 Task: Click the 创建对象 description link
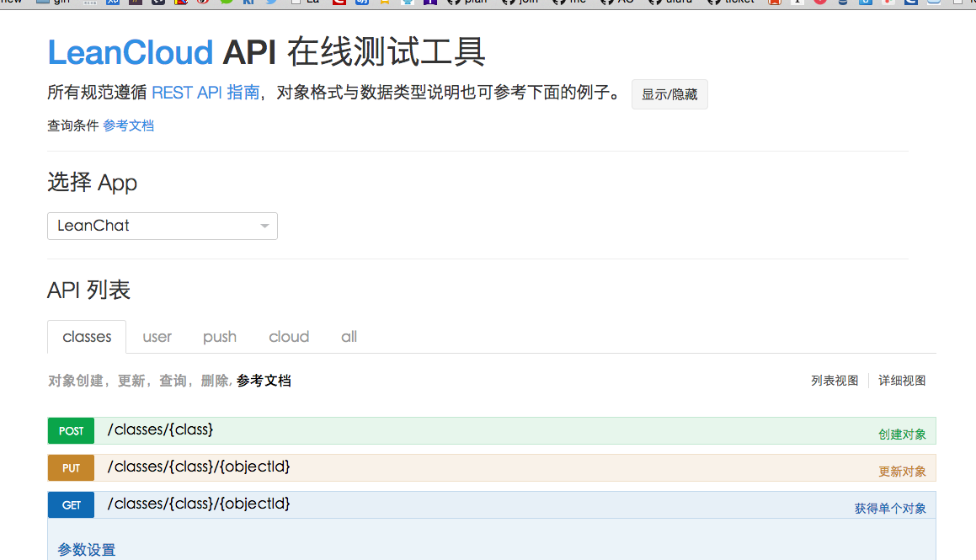[902, 435]
